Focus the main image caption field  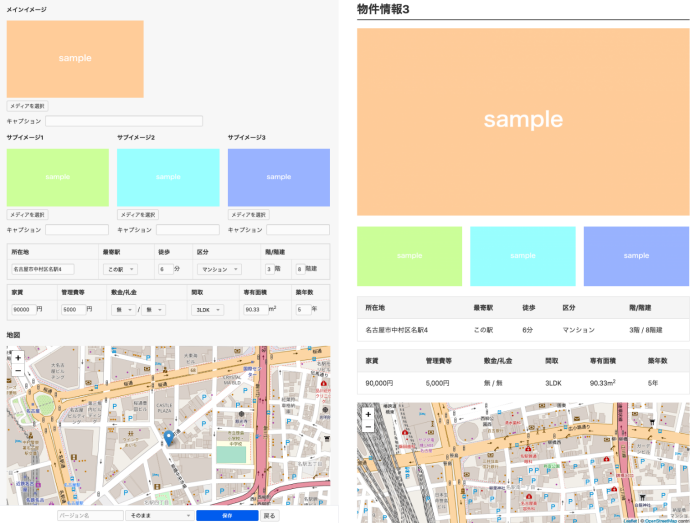pos(123,121)
